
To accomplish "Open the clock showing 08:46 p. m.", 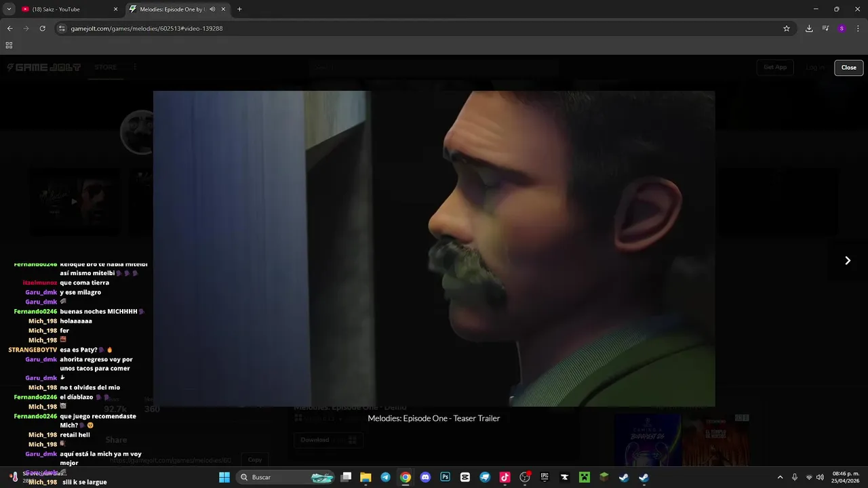I will (846, 477).
